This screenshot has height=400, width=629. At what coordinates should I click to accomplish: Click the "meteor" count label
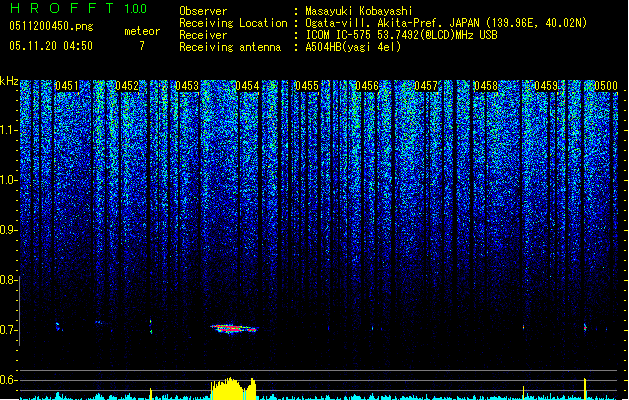point(142,31)
